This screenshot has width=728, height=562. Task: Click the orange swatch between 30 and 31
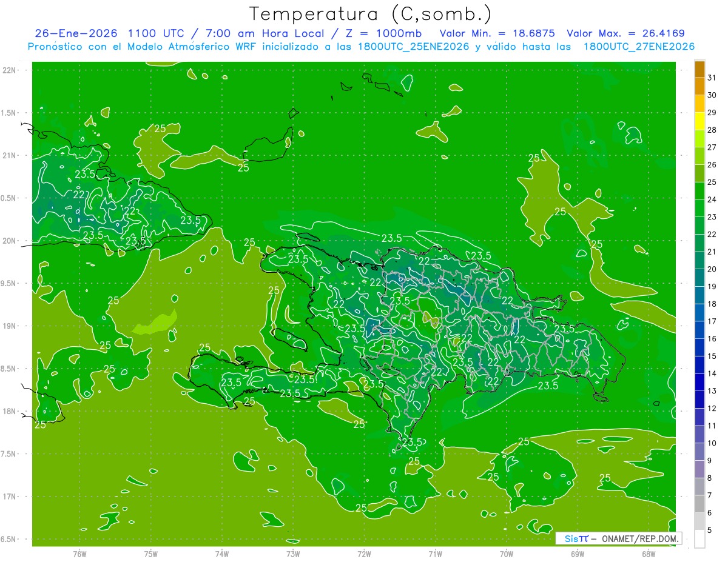point(699,86)
